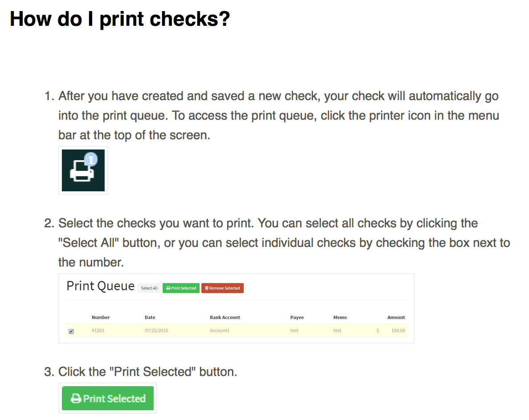This screenshot has width=529, height=420.
Task: Click the blue notification badge on the printer icon
Action: coord(91,159)
